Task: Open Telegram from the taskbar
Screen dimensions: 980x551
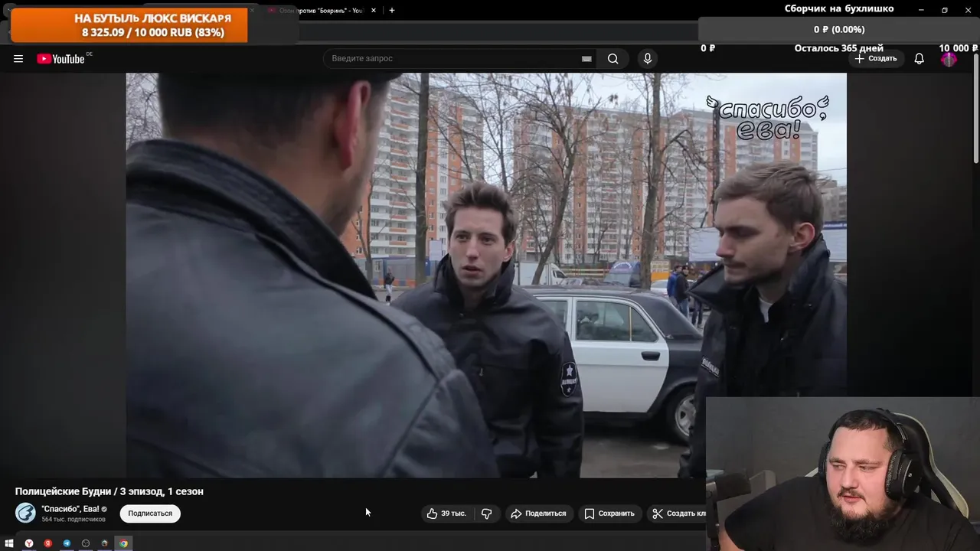Action: click(67, 543)
